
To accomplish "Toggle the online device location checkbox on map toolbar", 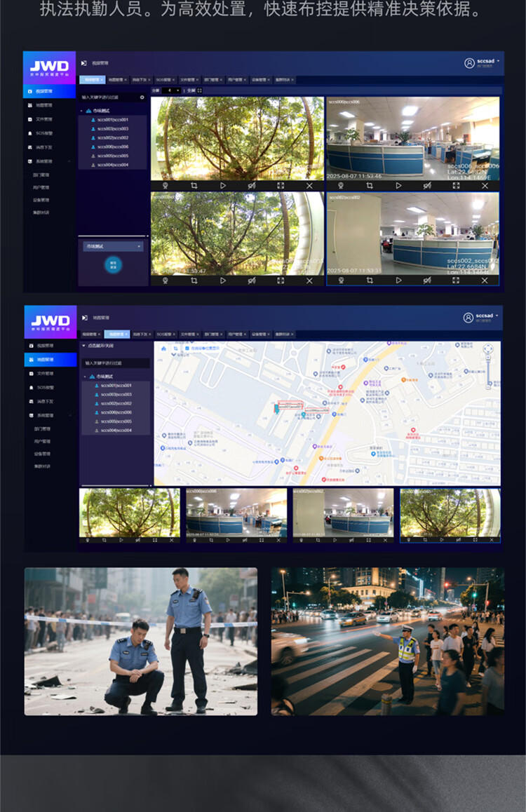I will (x=187, y=348).
